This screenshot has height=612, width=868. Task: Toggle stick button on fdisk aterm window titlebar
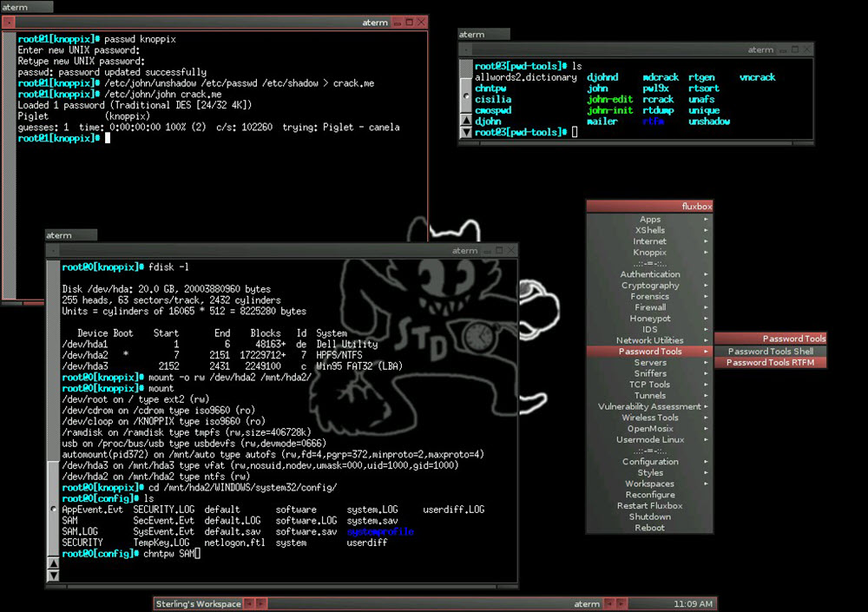[x=54, y=251]
